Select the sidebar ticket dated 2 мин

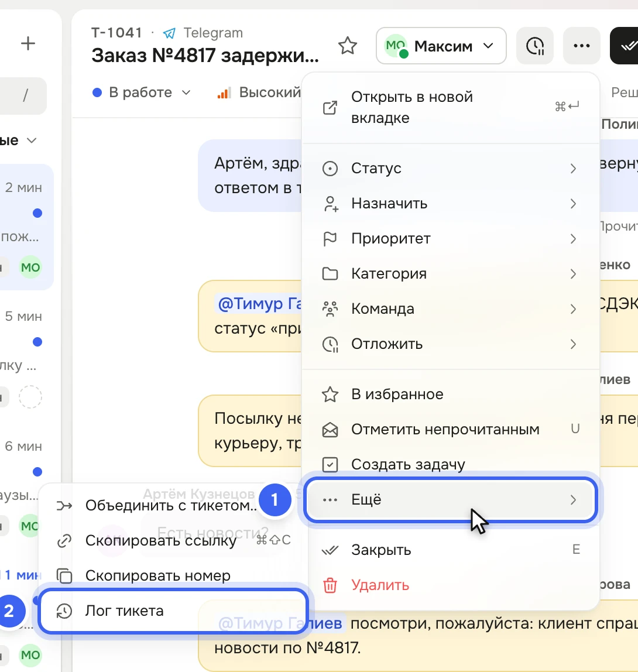click(26, 227)
